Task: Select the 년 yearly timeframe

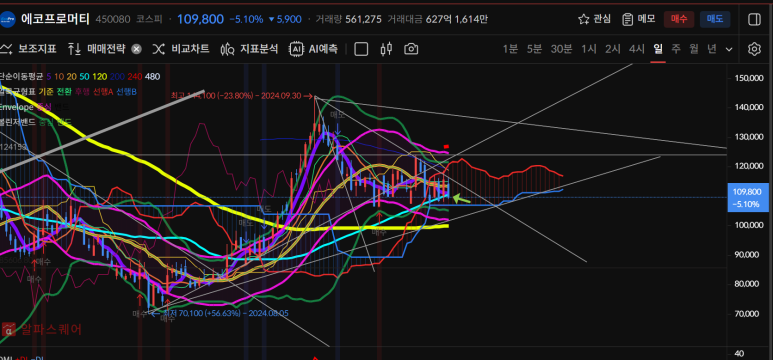Action: (712, 49)
